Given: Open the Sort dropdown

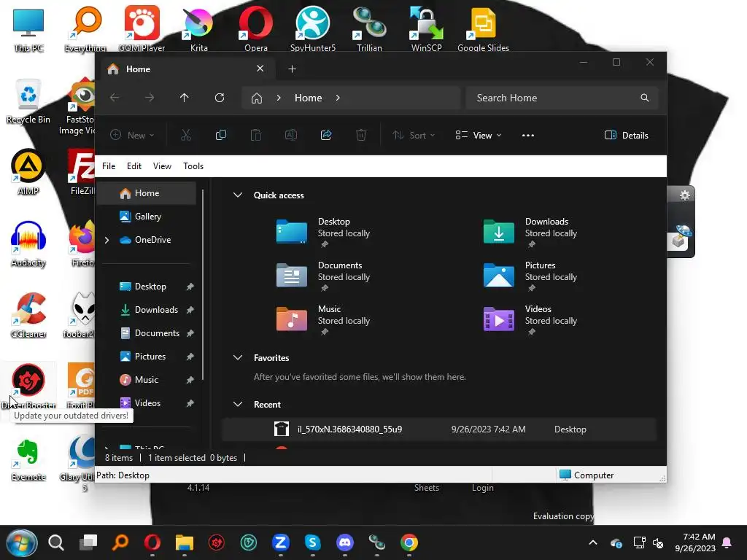Looking at the screenshot, I should click(x=414, y=135).
